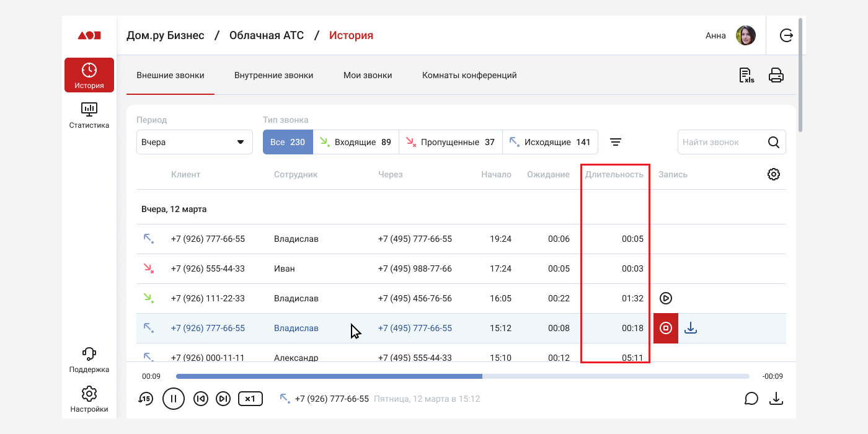Open table column settings gear
Viewport: 868px width, 434px height.
click(774, 174)
